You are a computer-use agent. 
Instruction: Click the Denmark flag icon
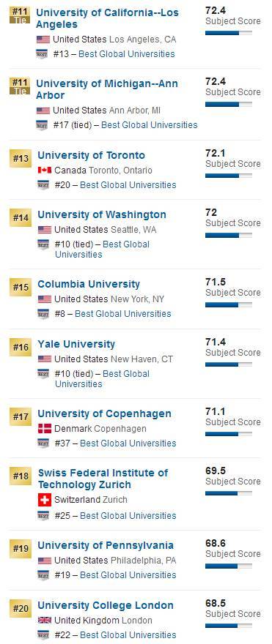(x=45, y=428)
